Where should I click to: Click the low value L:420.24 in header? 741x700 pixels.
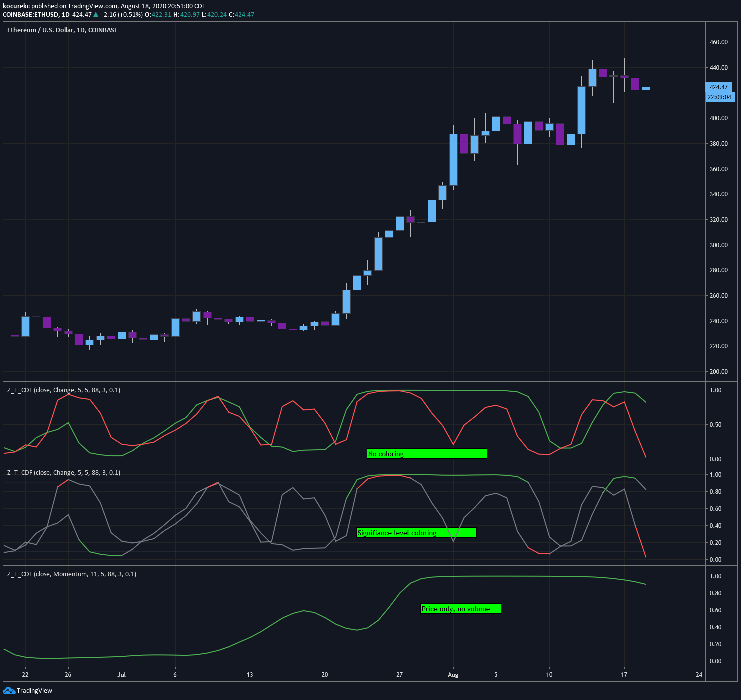coord(214,15)
